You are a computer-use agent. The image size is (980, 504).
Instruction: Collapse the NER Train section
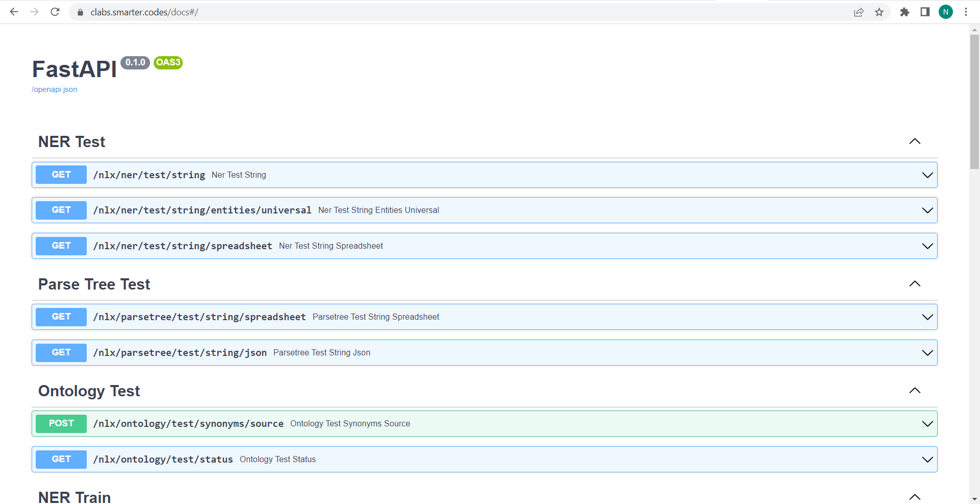(x=915, y=497)
